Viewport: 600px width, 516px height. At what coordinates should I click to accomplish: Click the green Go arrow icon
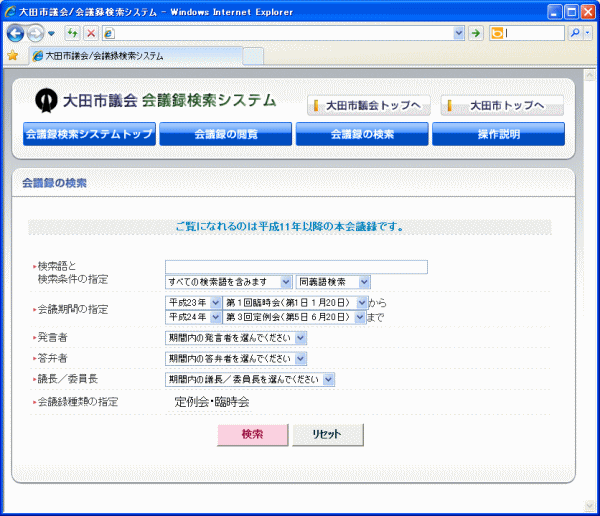(476, 33)
